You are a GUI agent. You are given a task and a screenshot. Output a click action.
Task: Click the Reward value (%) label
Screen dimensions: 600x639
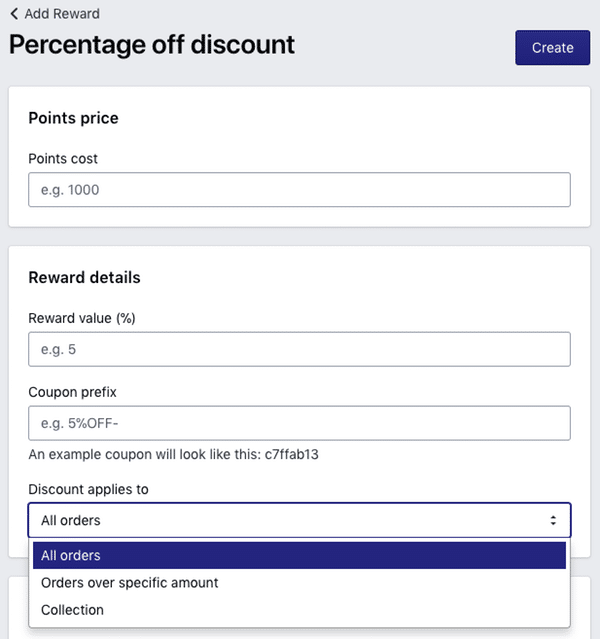click(82, 318)
